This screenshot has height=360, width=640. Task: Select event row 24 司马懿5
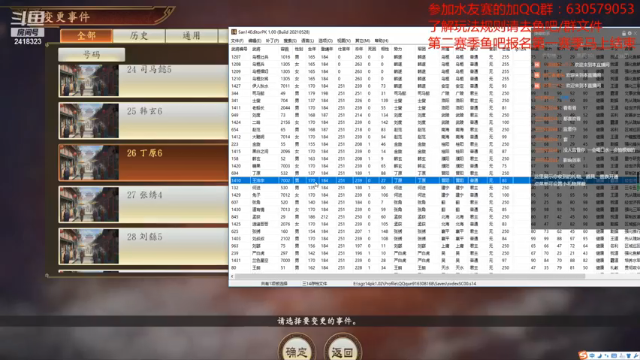click(143, 80)
